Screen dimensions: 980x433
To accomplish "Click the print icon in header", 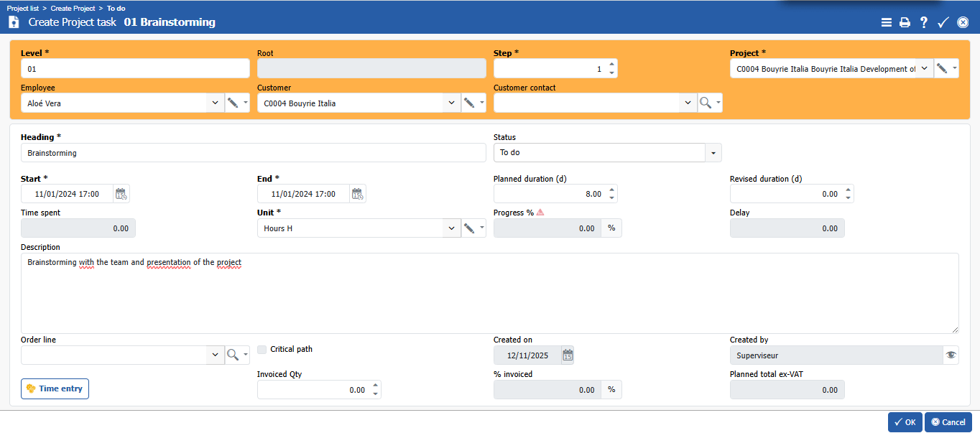I will [905, 22].
